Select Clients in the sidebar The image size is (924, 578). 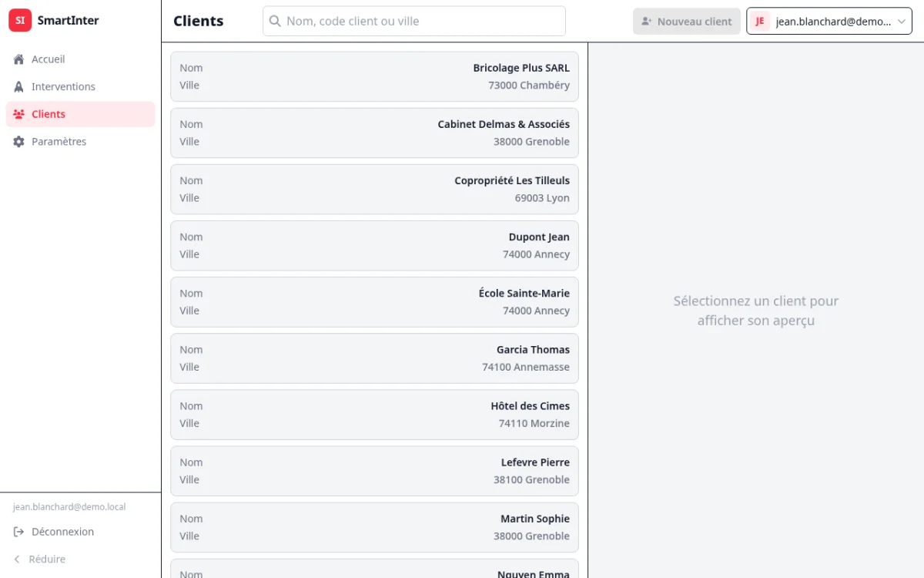pyautogui.click(x=81, y=114)
